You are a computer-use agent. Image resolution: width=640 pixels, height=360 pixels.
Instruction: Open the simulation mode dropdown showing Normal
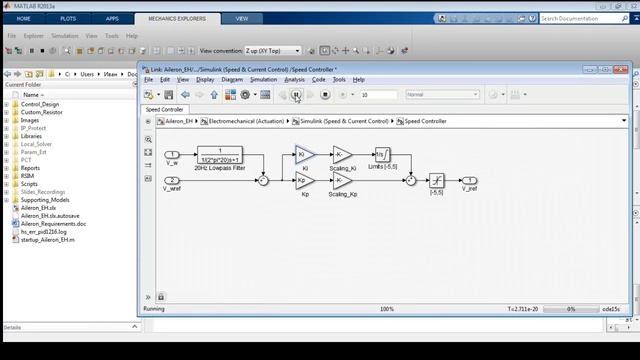click(442, 95)
